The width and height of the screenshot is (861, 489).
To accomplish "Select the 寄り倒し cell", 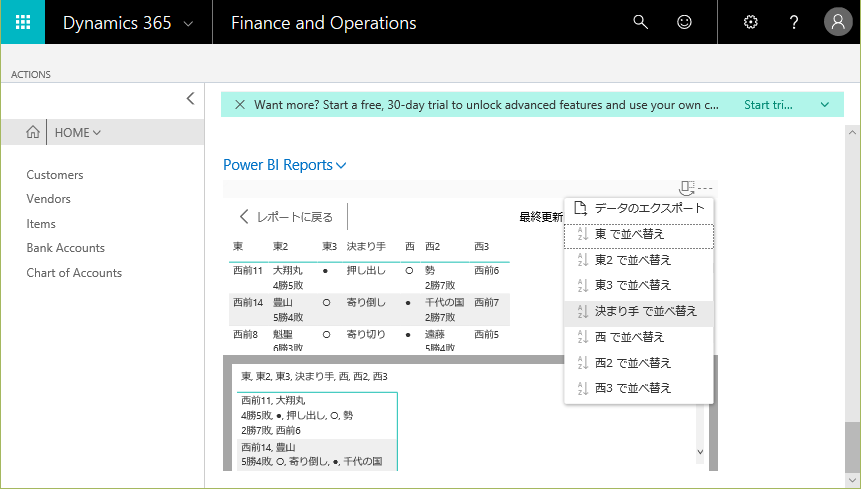I will [366, 302].
